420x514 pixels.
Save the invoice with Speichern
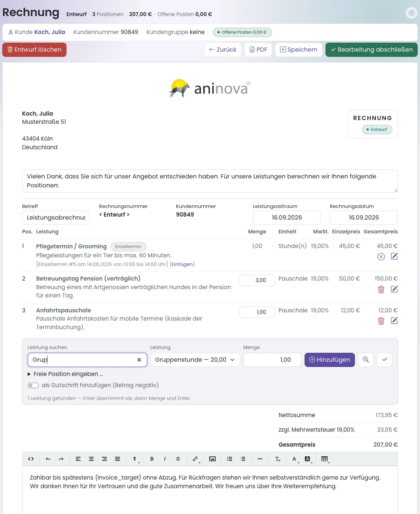point(299,50)
